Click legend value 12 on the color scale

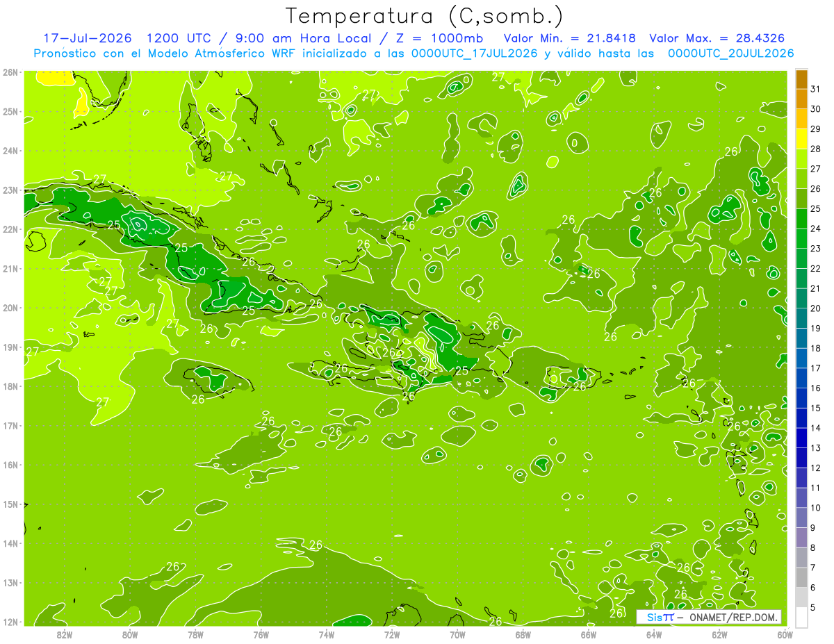(815, 468)
